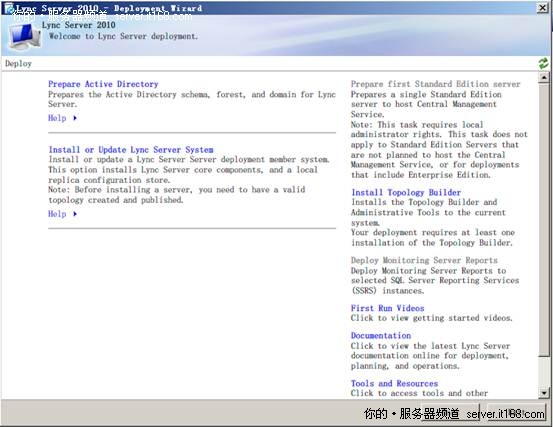Click Deploy Monitoring Server Reports

[x=424, y=261]
